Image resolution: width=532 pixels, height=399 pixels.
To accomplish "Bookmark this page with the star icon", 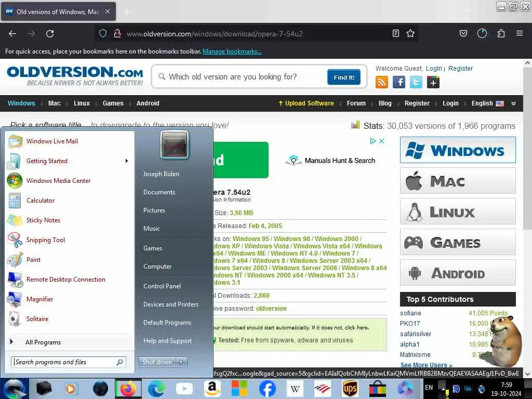I will coord(410,33).
